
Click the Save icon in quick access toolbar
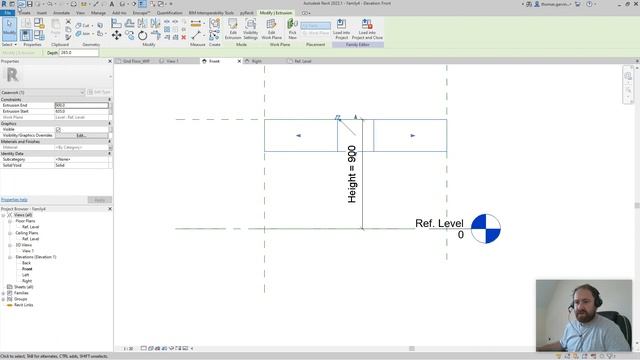[29, 4]
